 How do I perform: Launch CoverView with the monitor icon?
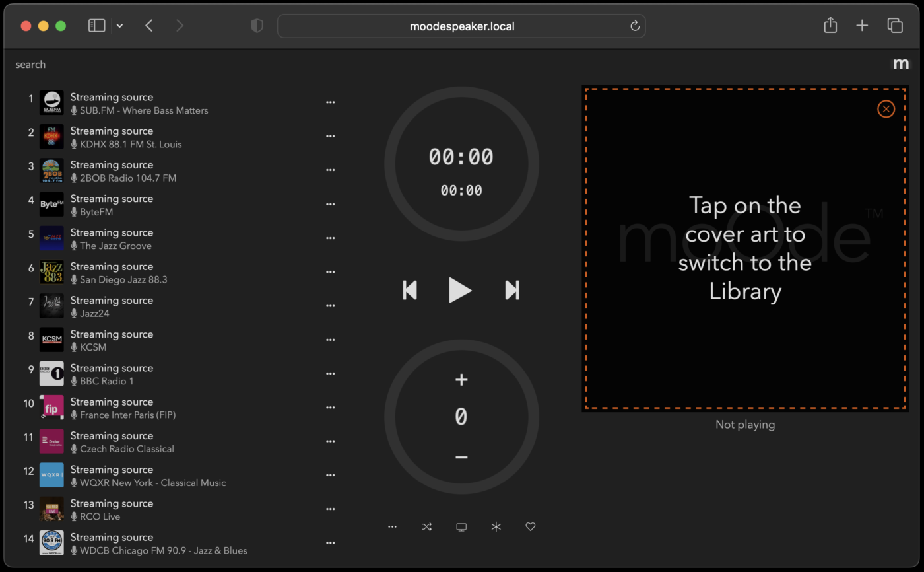click(461, 526)
